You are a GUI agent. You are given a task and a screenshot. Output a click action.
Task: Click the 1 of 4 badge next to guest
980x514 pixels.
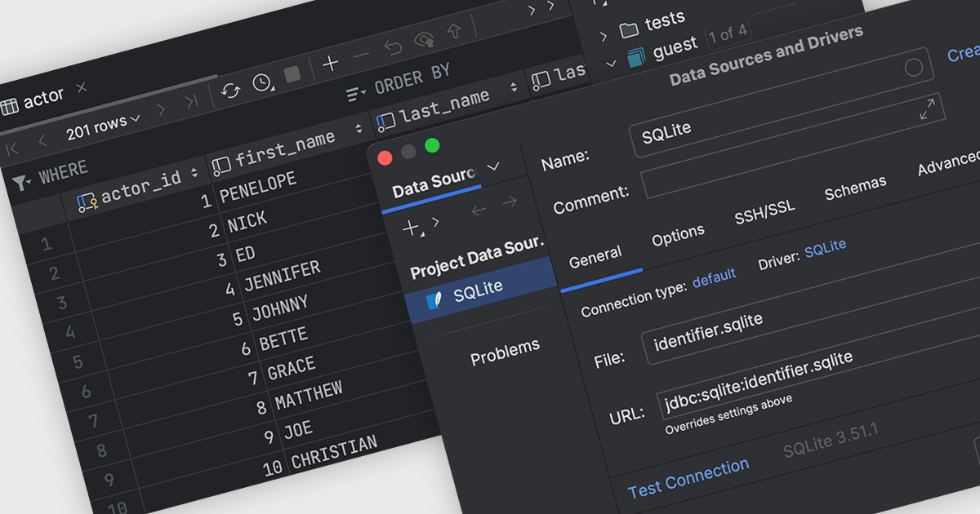[728, 34]
